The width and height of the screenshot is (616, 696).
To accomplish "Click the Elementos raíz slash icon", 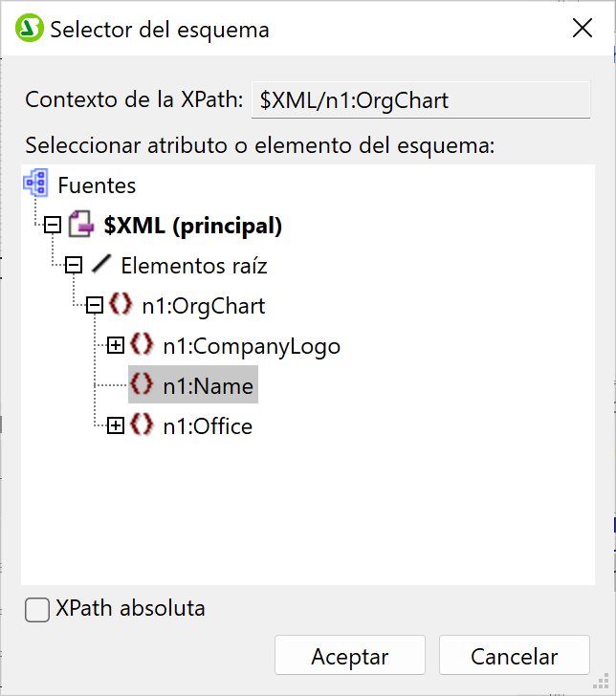I will pyautogui.click(x=100, y=265).
